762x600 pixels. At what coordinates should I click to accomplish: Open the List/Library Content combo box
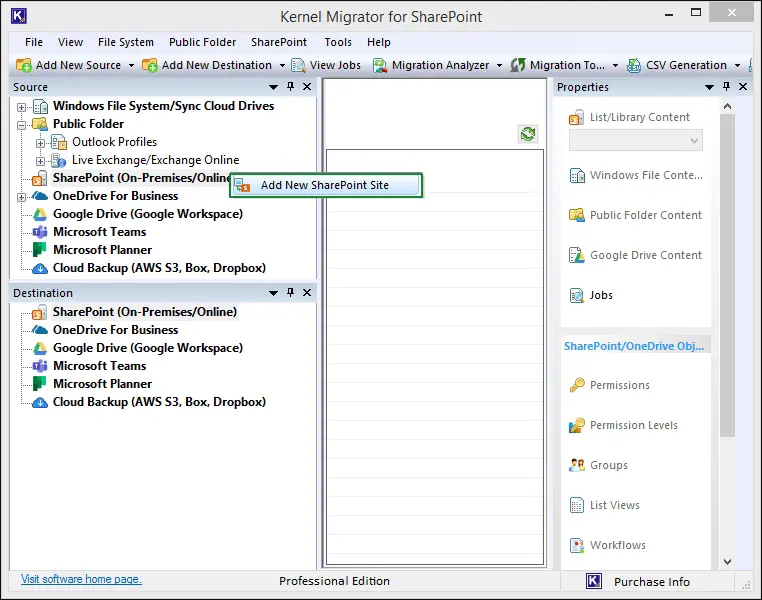[636, 141]
